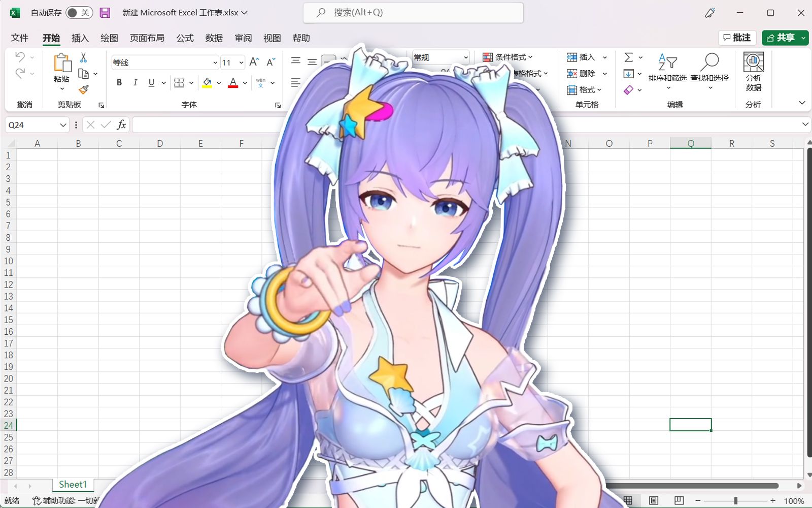This screenshot has height=508, width=812.
Task: Open Sort and Filter tool
Action: point(667,69)
